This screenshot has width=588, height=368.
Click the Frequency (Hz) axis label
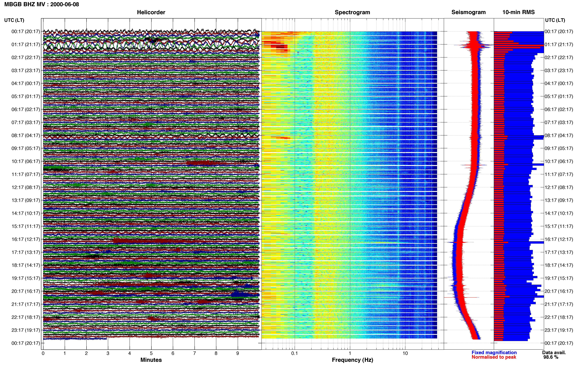click(x=352, y=360)
